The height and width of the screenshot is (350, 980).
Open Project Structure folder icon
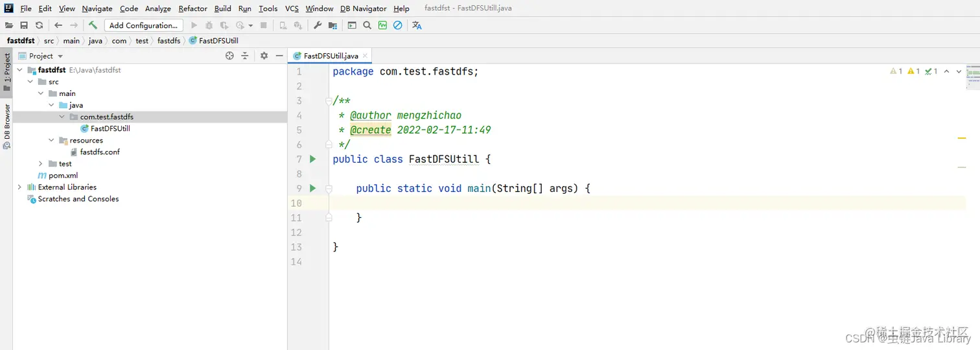332,25
